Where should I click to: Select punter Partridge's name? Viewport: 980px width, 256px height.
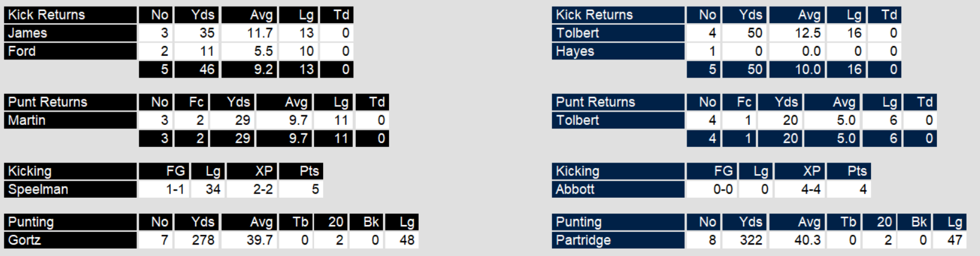point(583,240)
